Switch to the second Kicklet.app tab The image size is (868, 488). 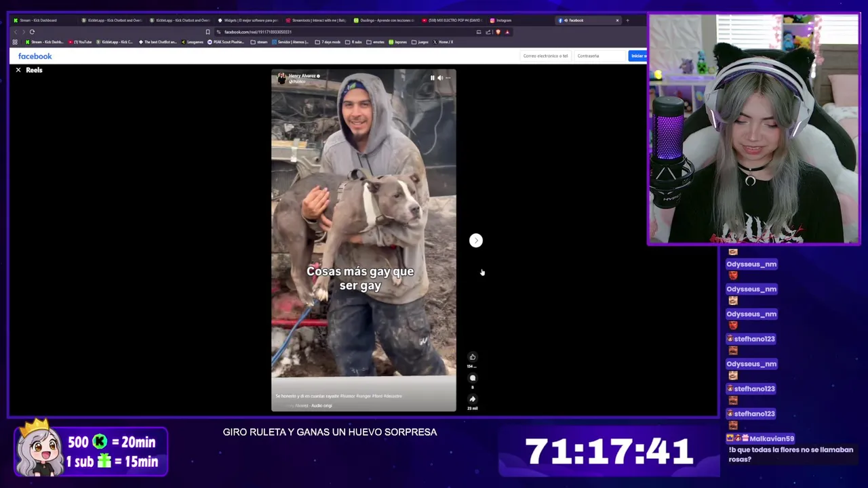(180, 20)
